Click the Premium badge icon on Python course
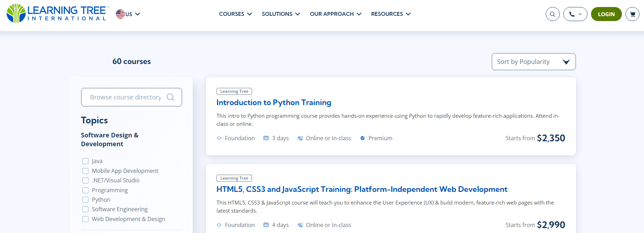644x233 pixels. pos(363,138)
